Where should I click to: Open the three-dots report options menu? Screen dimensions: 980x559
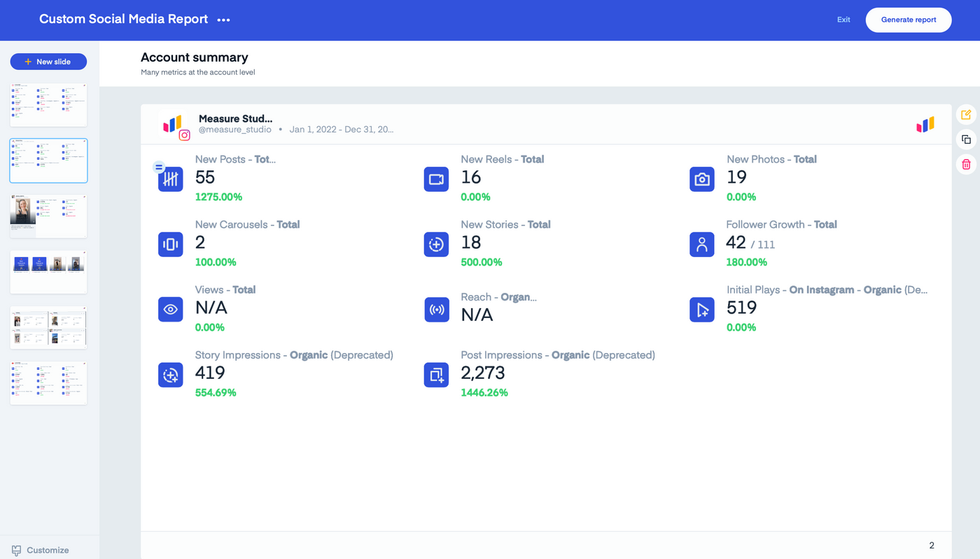223,20
